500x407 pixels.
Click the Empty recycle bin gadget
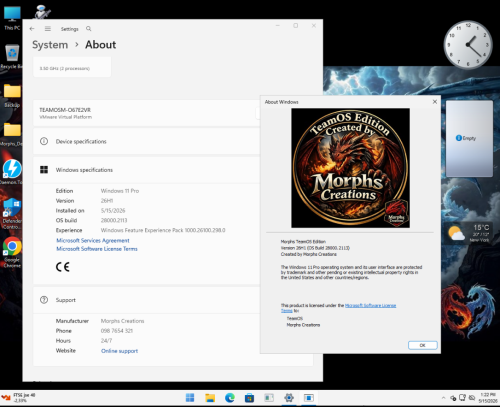tap(469, 139)
